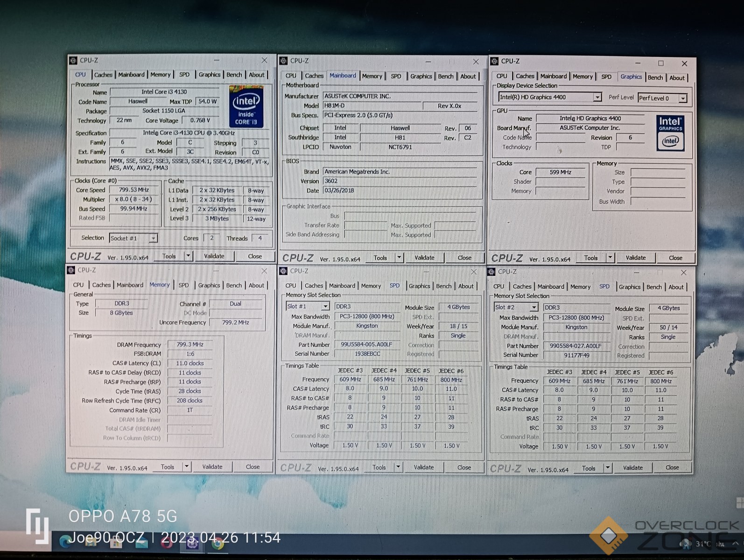Image resolution: width=744 pixels, height=560 pixels.
Task: Expand Tools arrow in the Graphics window
Action: (x=610, y=258)
